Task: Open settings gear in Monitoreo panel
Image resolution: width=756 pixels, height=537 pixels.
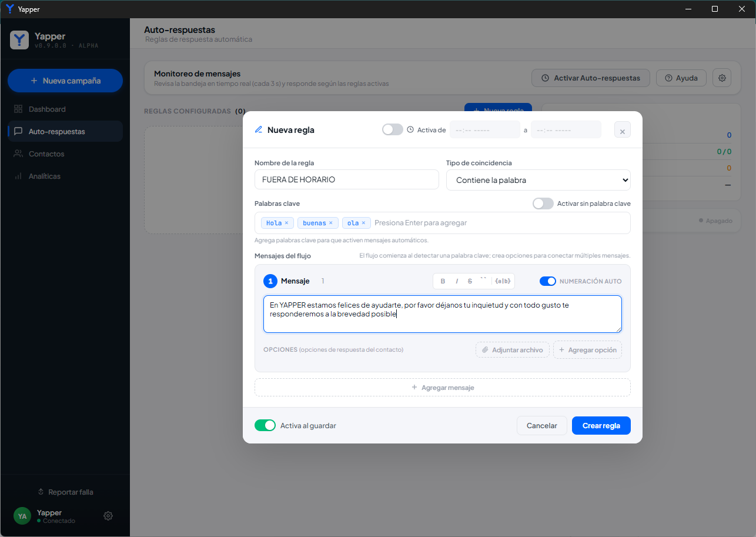Action: 722,78
